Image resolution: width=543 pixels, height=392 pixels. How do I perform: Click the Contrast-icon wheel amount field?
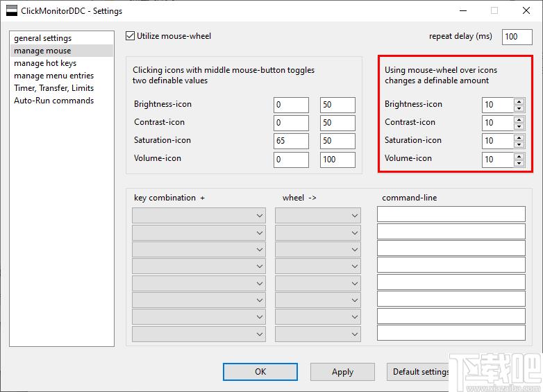[498, 123]
